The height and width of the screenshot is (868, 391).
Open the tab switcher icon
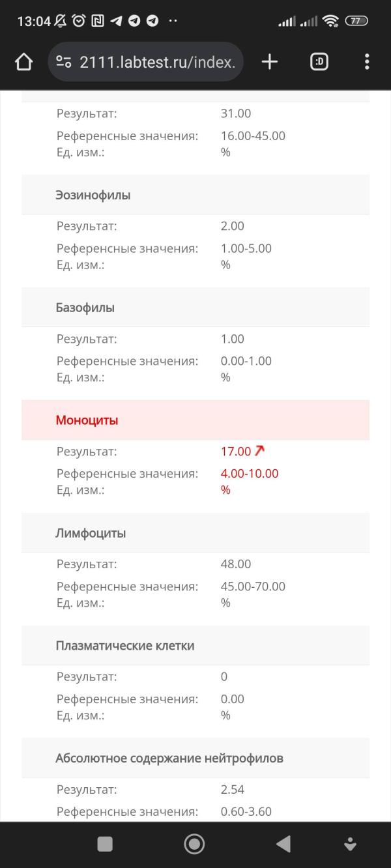coord(319,62)
